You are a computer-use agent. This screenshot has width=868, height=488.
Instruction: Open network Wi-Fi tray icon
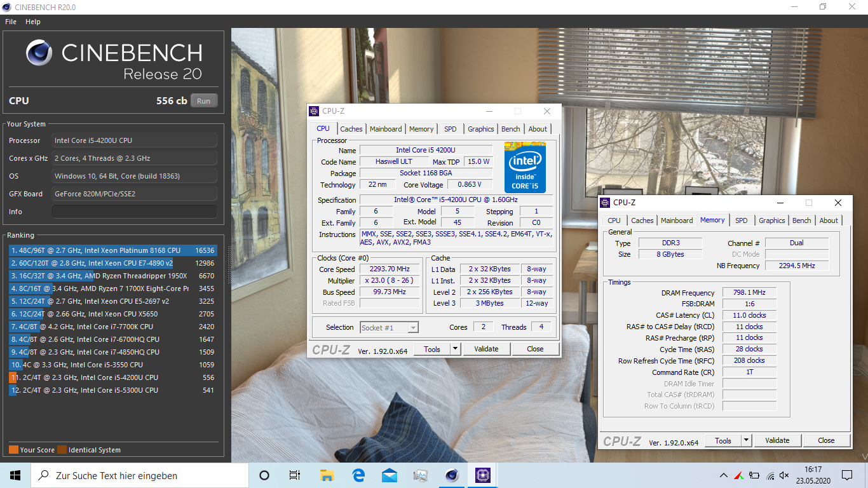(770, 475)
